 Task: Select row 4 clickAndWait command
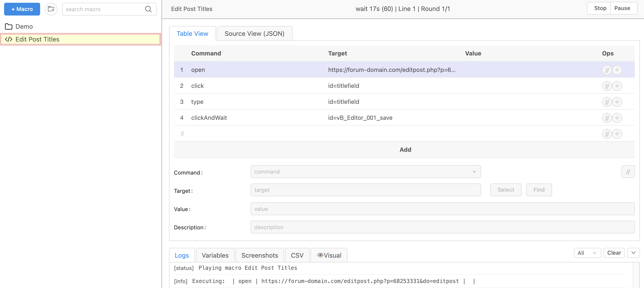tap(404, 118)
